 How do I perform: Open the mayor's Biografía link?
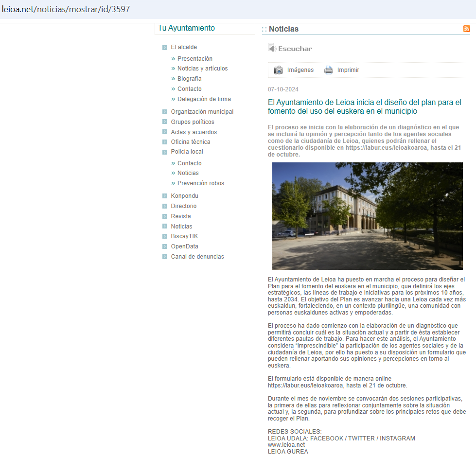click(x=189, y=79)
